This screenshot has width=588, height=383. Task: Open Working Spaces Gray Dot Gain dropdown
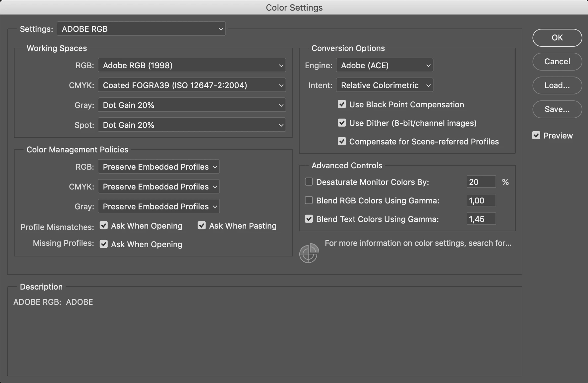[x=192, y=105]
